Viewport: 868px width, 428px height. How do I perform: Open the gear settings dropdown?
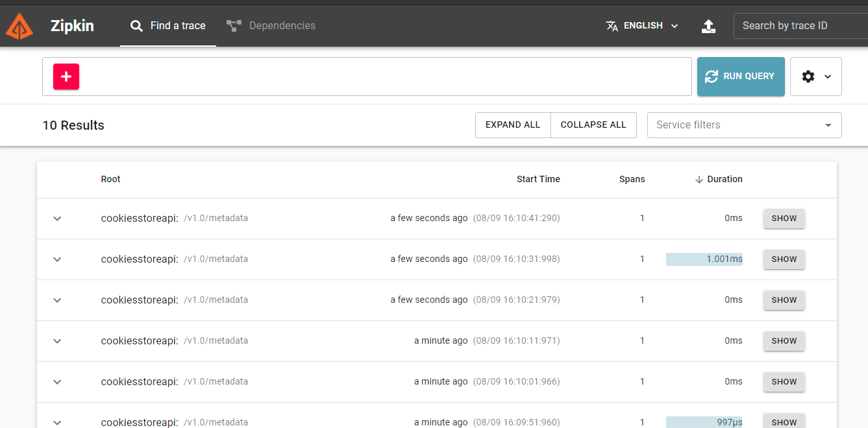pyautogui.click(x=816, y=77)
